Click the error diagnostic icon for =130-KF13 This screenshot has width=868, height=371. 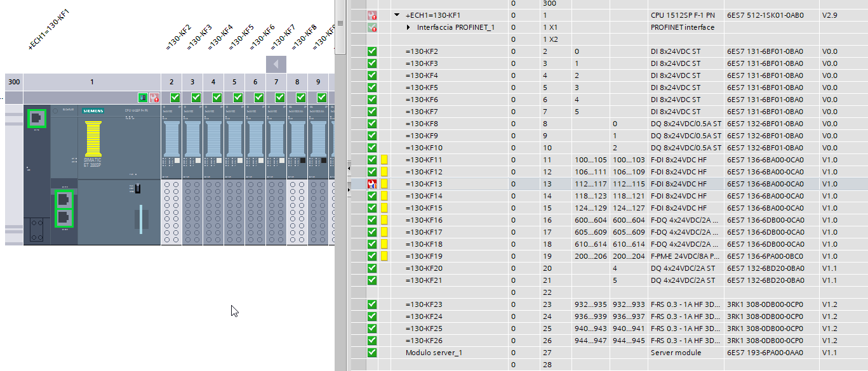pyautogui.click(x=372, y=184)
